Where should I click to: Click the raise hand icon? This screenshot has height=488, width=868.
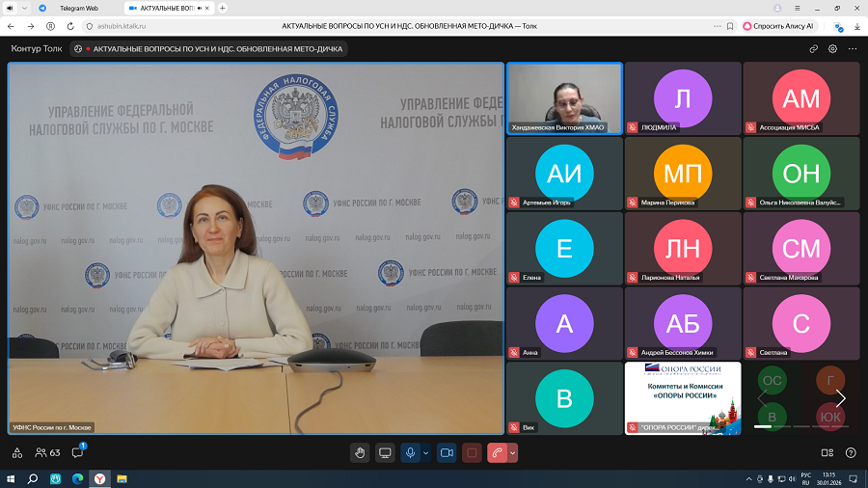(361, 452)
